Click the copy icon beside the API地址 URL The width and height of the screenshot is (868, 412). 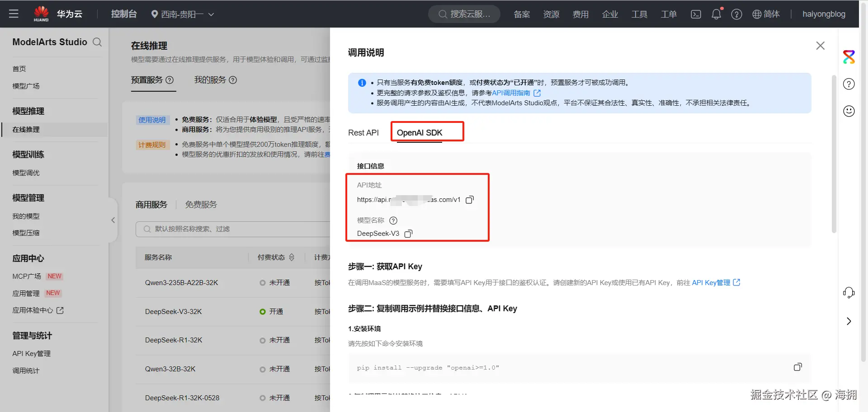pyautogui.click(x=470, y=199)
